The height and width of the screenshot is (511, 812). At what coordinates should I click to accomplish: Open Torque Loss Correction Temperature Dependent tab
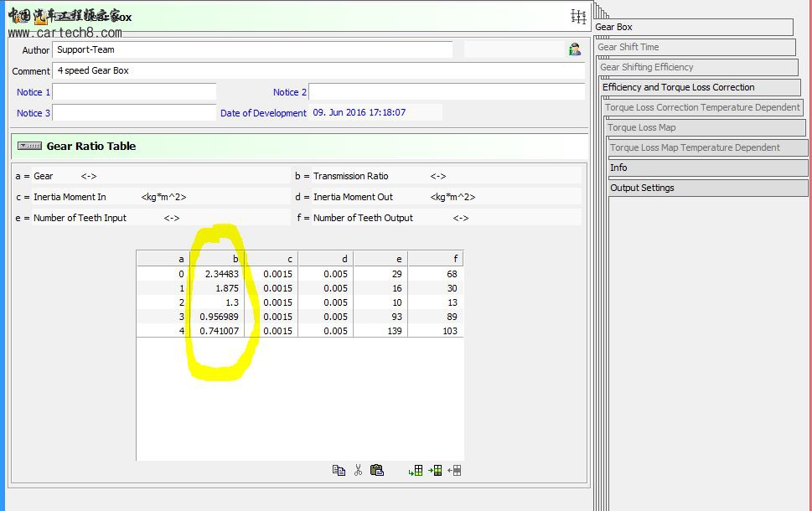703,107
